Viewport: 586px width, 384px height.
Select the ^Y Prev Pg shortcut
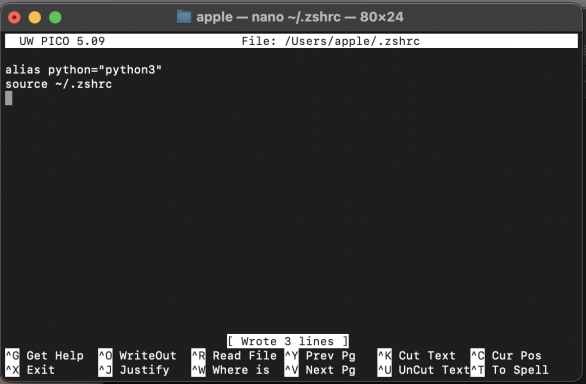[320, 355]
